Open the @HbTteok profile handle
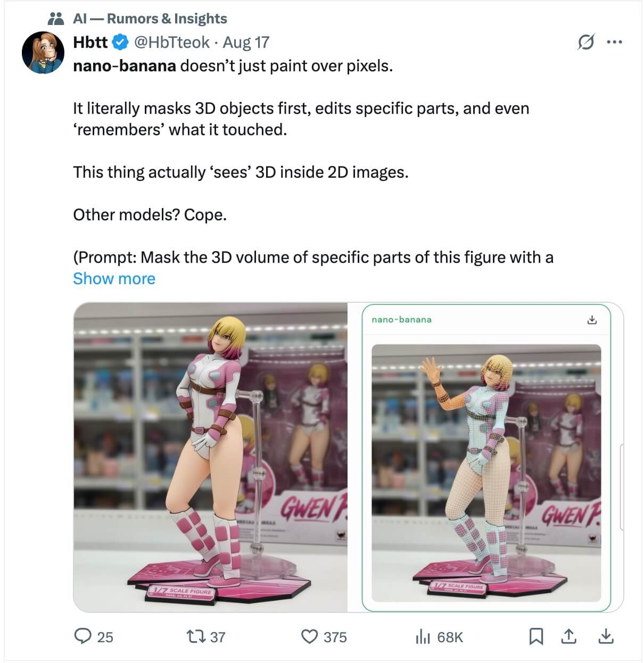644x663 pixels. pyautogui.click(x=171, y=42)
